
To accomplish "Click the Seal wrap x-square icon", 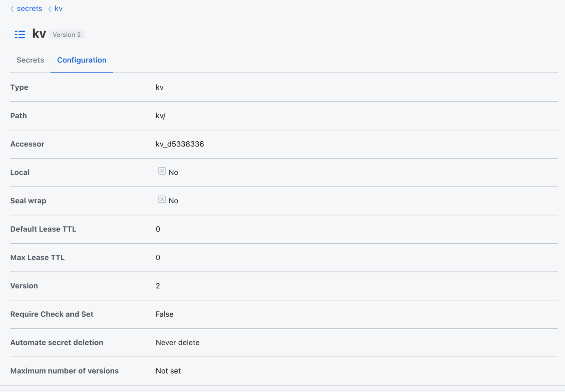I will 162,200.
